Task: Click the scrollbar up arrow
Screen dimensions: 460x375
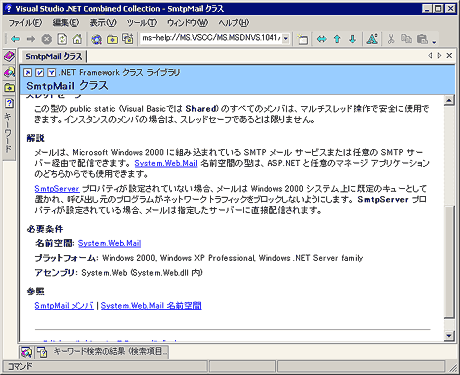Action: point(449,100)
